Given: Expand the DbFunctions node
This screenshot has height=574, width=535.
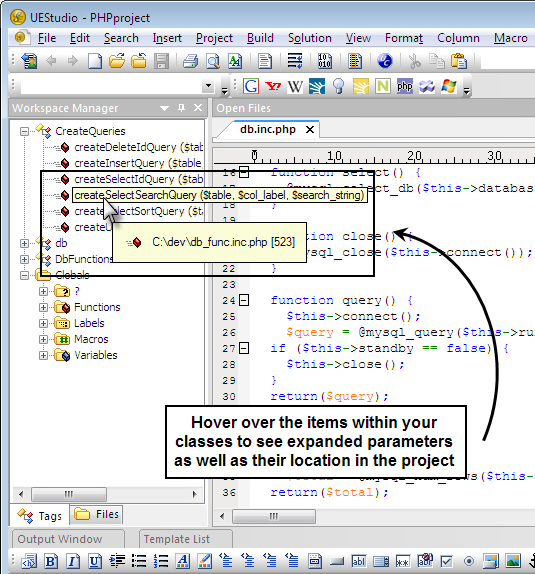Looking at the screenshot, I should 25,259.
